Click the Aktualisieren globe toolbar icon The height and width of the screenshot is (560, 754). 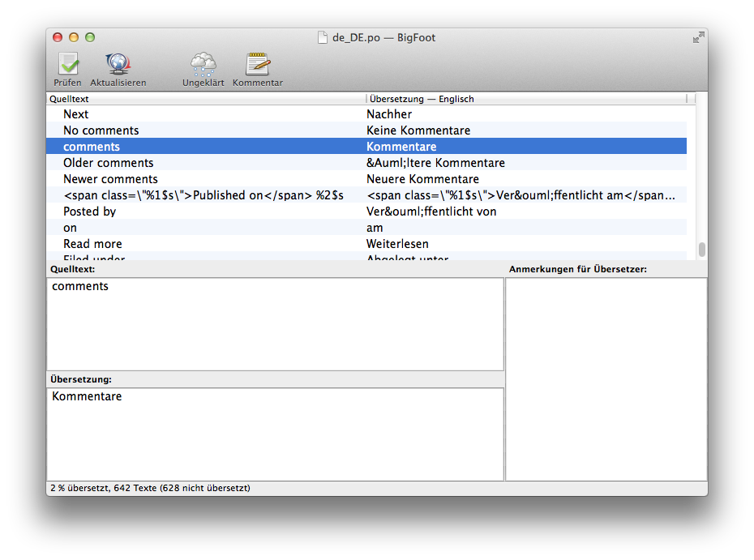pos(118,64)
